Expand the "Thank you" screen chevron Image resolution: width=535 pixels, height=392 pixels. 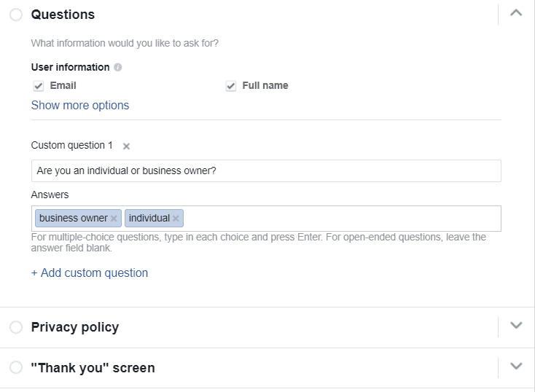click(516, 366)
